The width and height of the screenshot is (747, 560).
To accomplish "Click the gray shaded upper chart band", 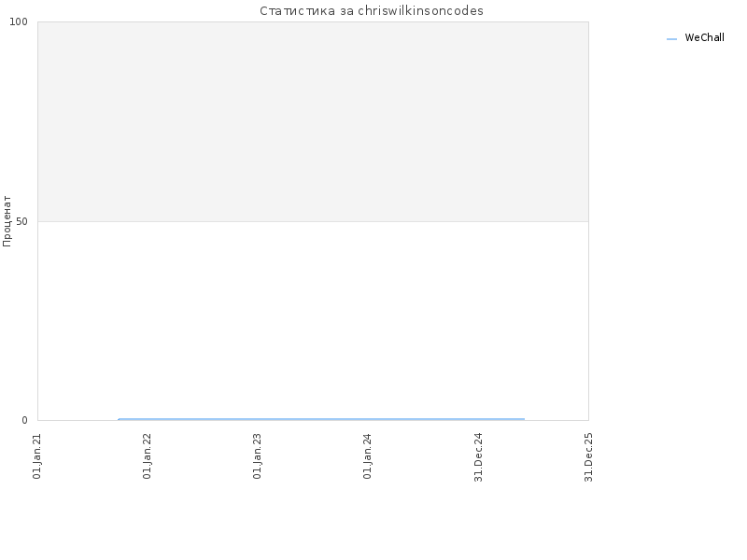I will point(313,121).
